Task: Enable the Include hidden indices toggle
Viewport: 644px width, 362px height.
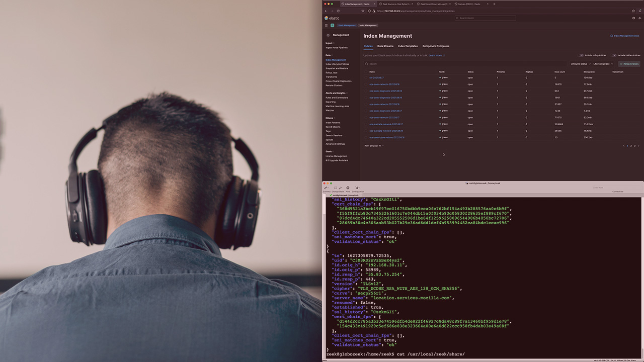Action: (x=614, y=55)
